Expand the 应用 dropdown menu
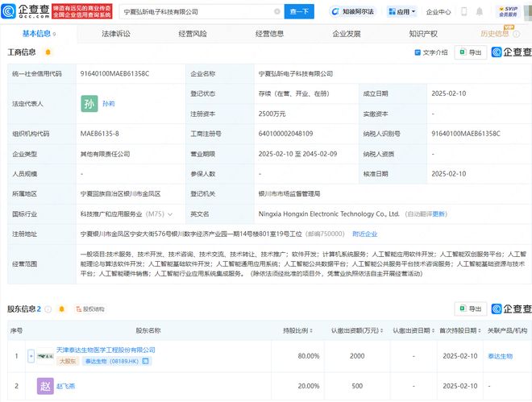The height and width of the screenshot is (402, 532). pyautogui.click(x=402, y=12)
